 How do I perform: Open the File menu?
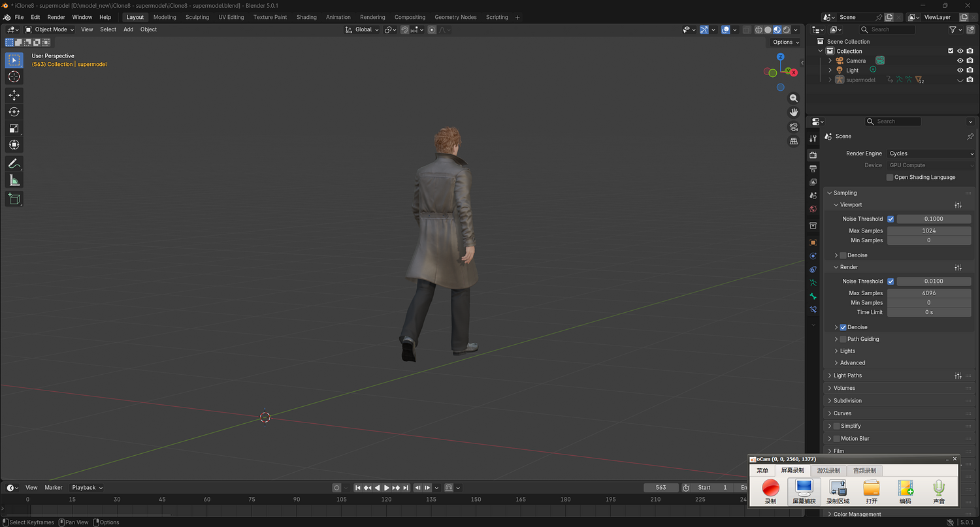click(19, 17)
